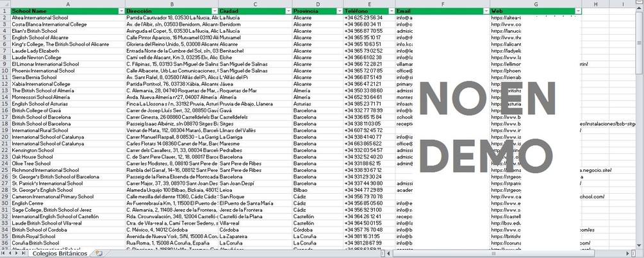Select the Leioa city cell
Screen dimensions: 644x258
pos(256,190)
